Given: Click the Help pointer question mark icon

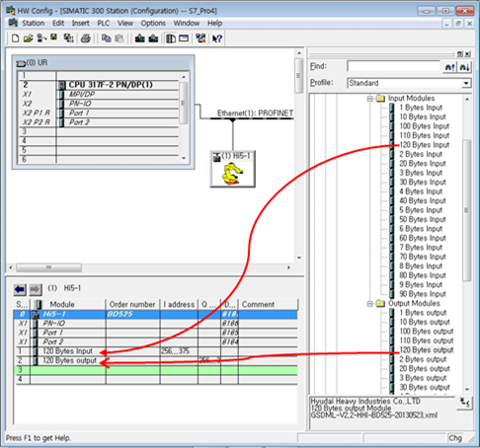Looking at the screenshot, I should coord(217,38).
